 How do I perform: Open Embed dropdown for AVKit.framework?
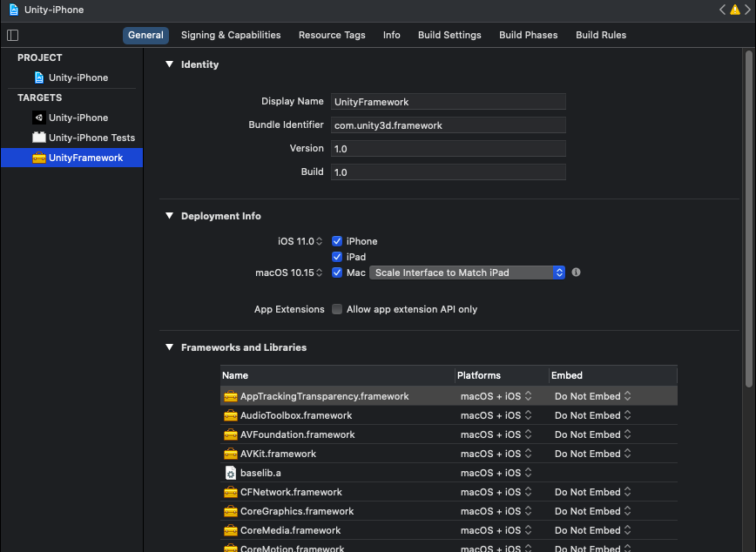point(592,454)
